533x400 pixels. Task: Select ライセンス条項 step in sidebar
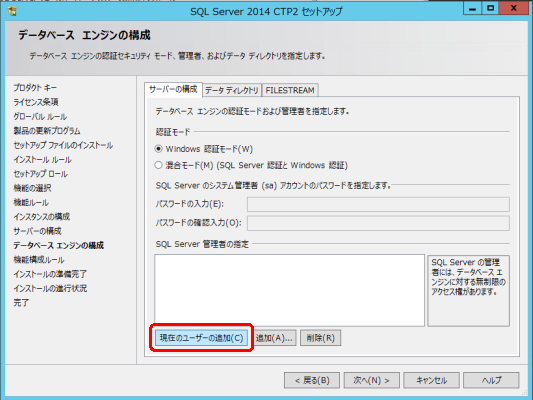[36, 102]
